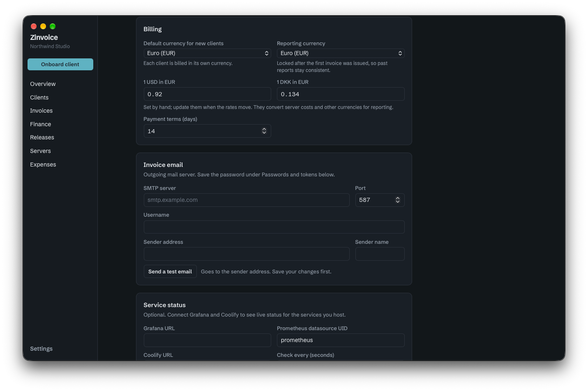Send a test email
Image resolution: width=588 pixels, height=391 pixels.
170,271
